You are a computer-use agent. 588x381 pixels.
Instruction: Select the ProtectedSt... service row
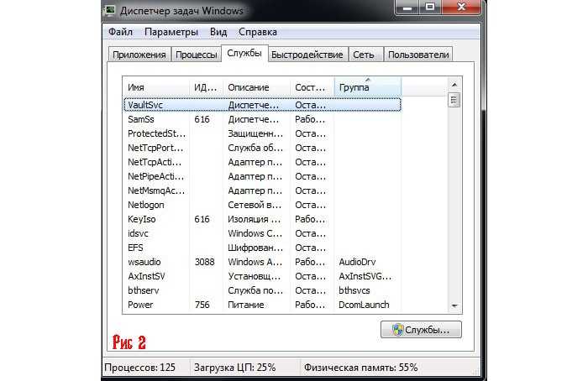pos(262,133)
